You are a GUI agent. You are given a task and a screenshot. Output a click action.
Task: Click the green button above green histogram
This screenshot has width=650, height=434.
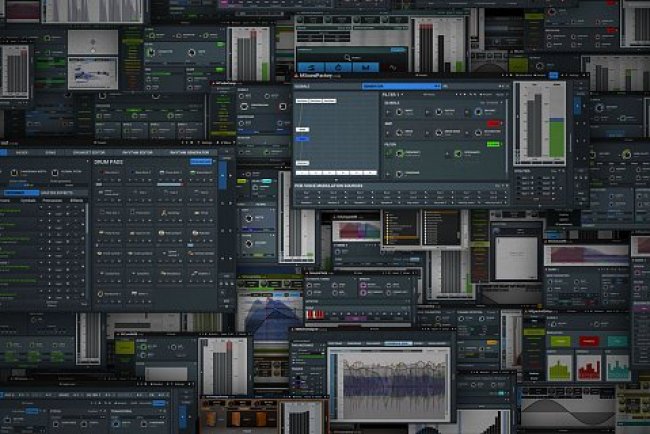(x=560, y=341)
